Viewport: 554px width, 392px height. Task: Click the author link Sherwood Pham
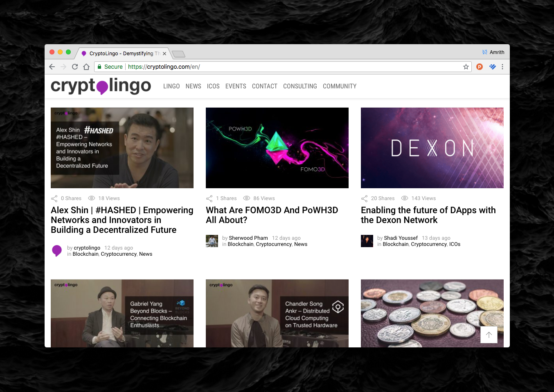pyautogui.click(x=248, y=238)
